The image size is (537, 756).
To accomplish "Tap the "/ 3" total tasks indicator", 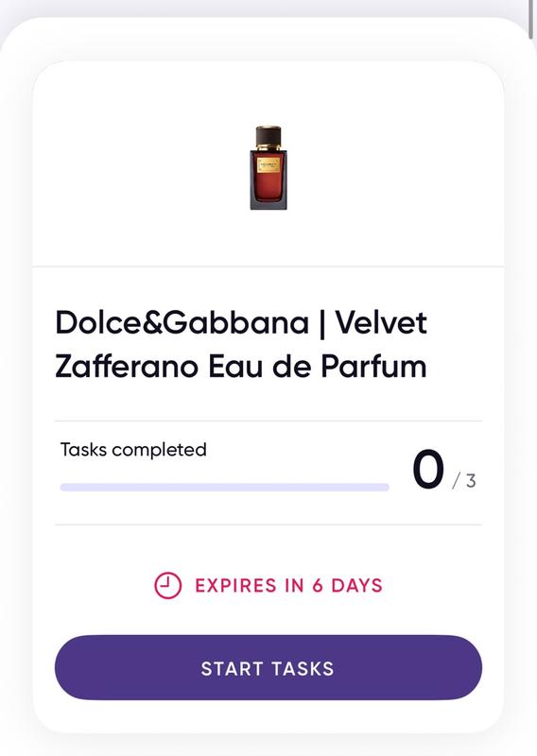I will [464, 481].
